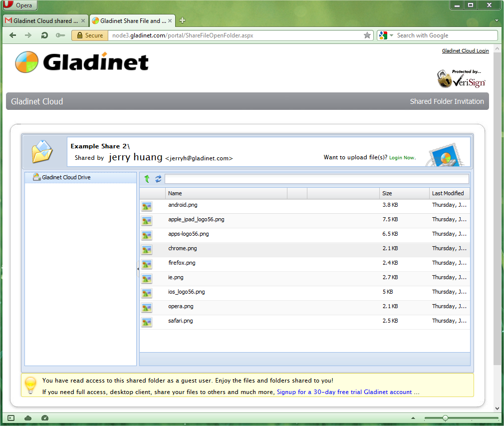Click the Opera menu logo button
504x426 pixels.
(19, 5)
